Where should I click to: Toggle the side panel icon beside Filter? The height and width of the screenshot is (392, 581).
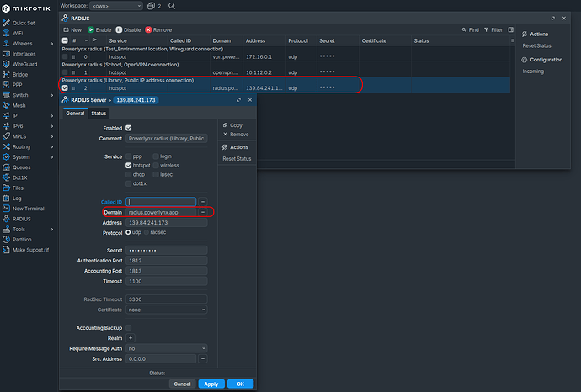[x=511, y=29]
